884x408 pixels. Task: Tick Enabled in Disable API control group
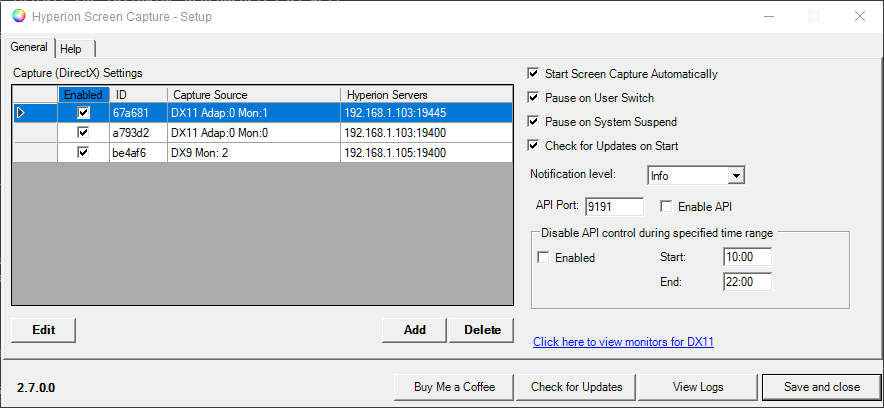(543, 258)
